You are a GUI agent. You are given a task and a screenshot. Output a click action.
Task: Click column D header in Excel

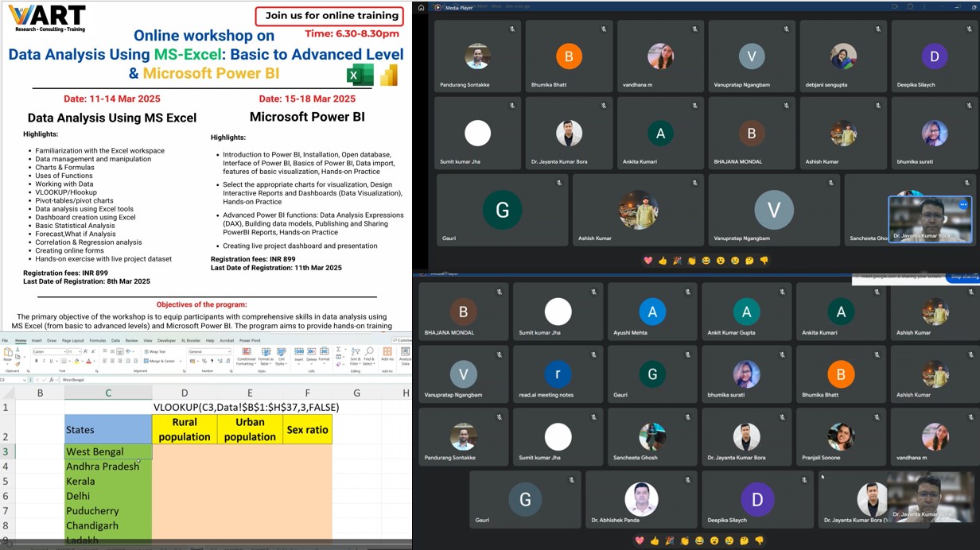coord(185,393)
